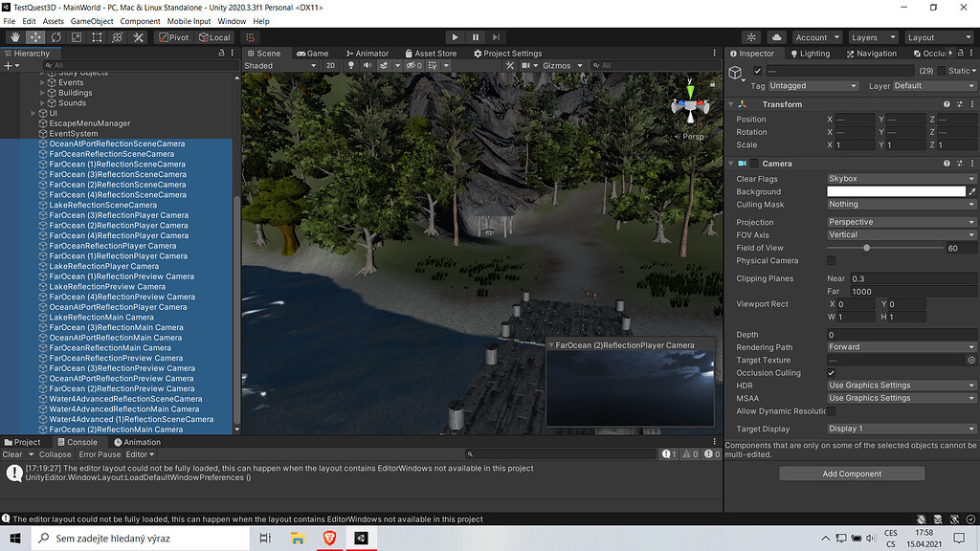
Task: Switch to the Game tab
Action: tap(313, 53)
